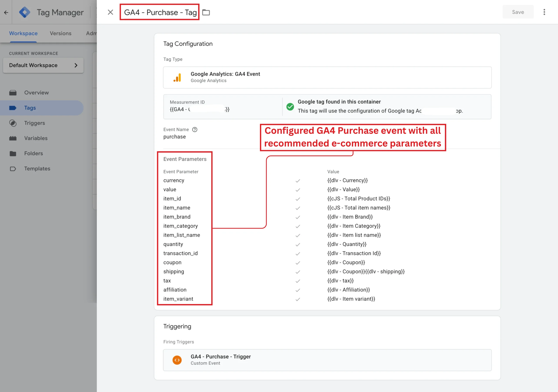Open the GA4 Event tag type selector
Viewport: 558px width, 392px height.
pos(327,78)
